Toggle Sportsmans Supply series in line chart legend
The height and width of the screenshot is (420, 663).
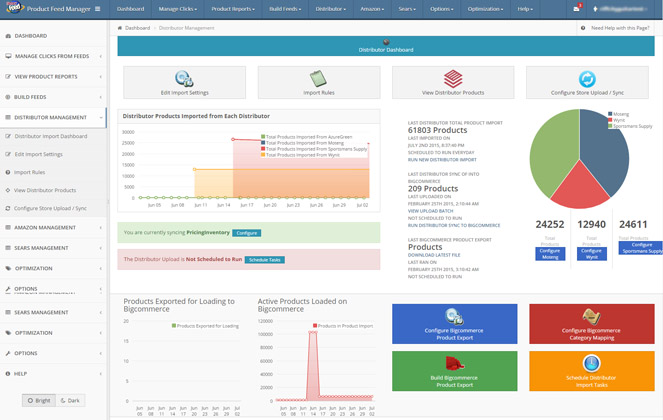point(314,149)
